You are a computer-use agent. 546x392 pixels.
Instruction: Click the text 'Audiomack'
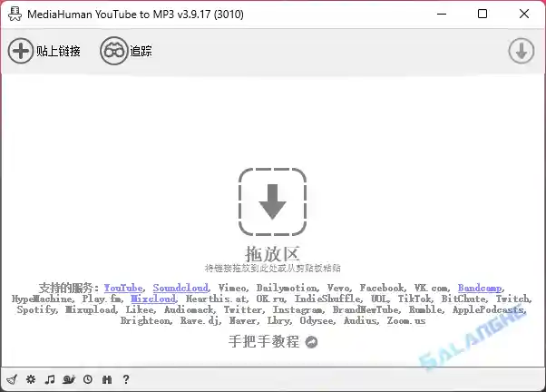[189, 309]
